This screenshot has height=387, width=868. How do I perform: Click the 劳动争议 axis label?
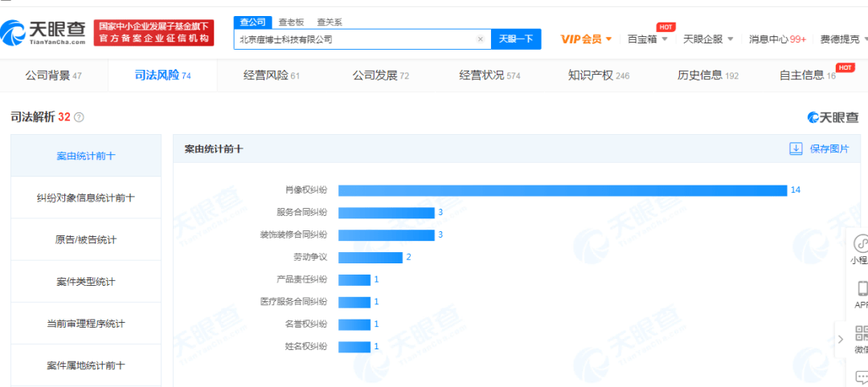point(310,258)
